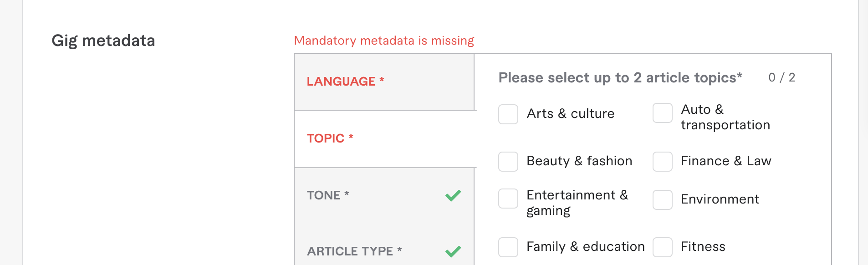Select the Finance & Law topic
Image resolution: width=868 pixels, height=265 pixels.
click(662, 161)
